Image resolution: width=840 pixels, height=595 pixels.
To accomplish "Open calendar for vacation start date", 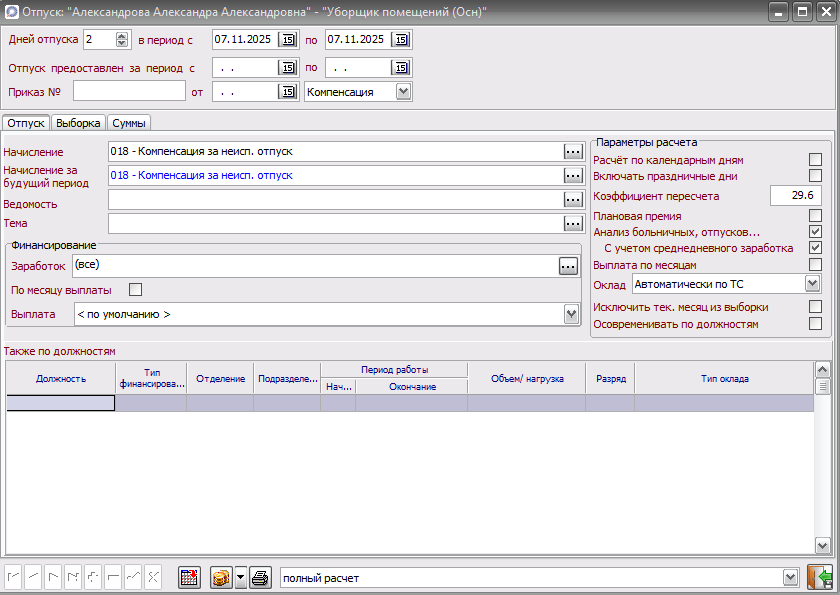I will pyautogui.click(x=288, y=40).
